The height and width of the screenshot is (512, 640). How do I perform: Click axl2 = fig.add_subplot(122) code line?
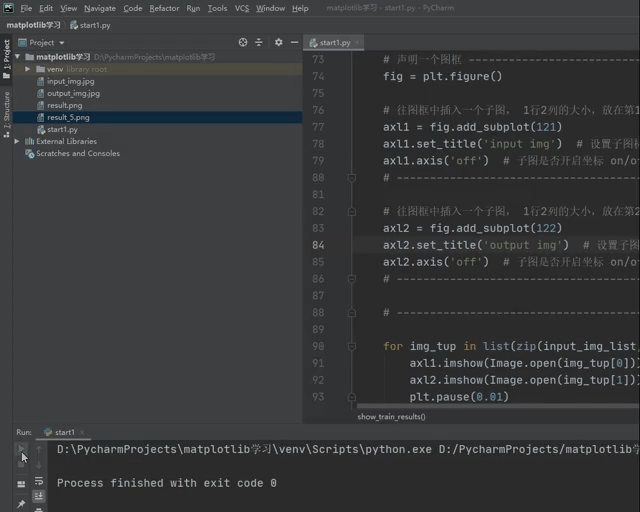tap(472, 228)
